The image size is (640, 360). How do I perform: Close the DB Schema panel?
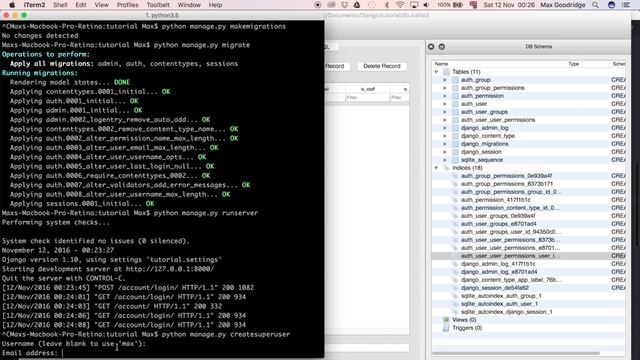click(431, 47)
